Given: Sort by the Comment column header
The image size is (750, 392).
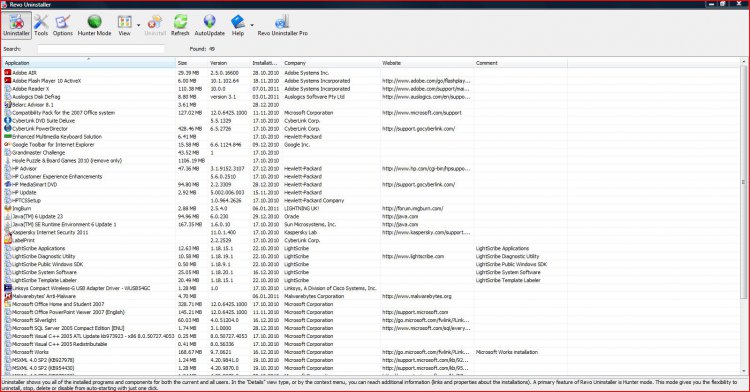Looking at the screenshot, I should tap(520, 63).
